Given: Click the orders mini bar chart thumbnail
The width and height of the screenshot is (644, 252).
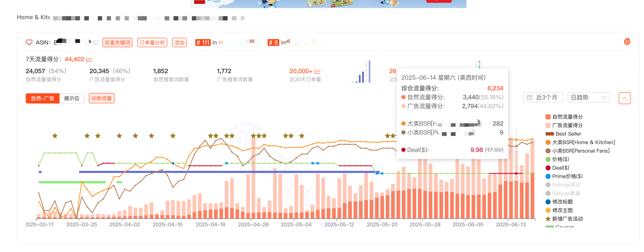Looking at the screenshot, I should click(x=360, y=72).
